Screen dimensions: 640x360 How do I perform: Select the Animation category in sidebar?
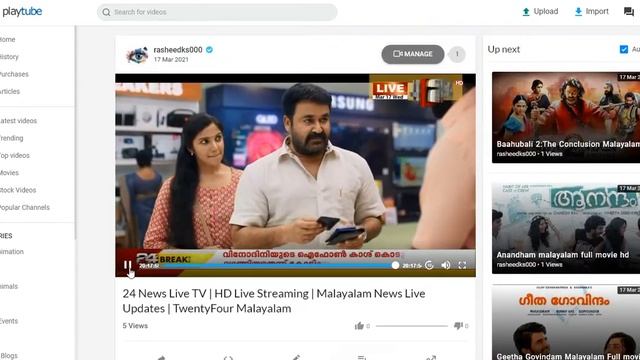tap(12, 252)
